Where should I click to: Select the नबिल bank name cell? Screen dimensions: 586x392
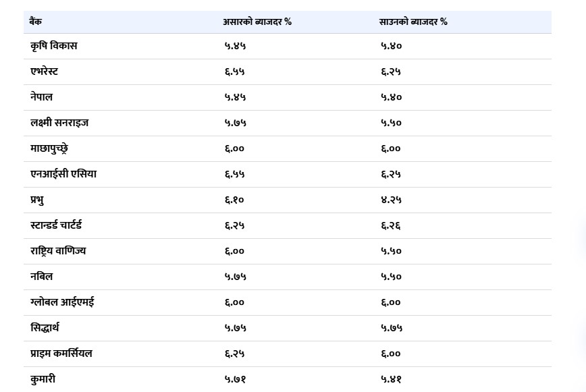(41, 277)
